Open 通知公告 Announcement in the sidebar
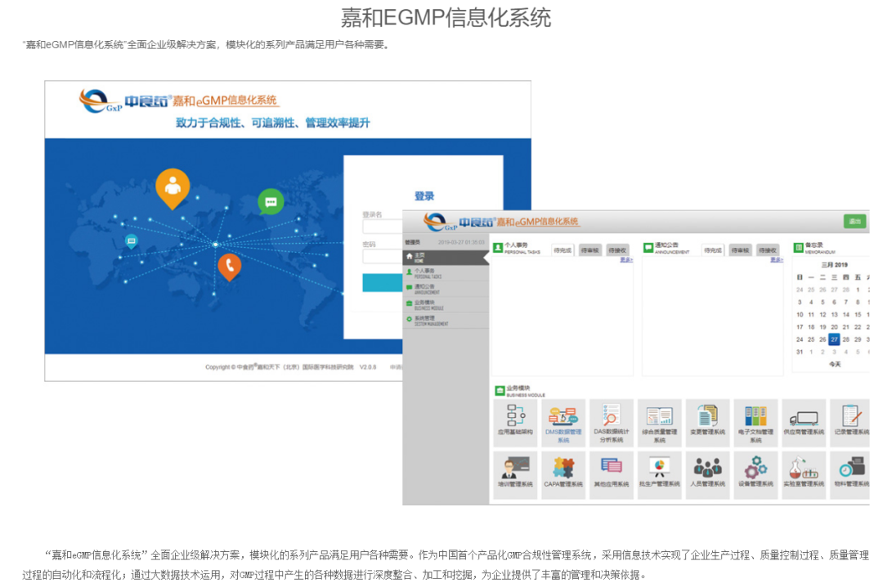The image size is (883, 588). pos(446,290)
